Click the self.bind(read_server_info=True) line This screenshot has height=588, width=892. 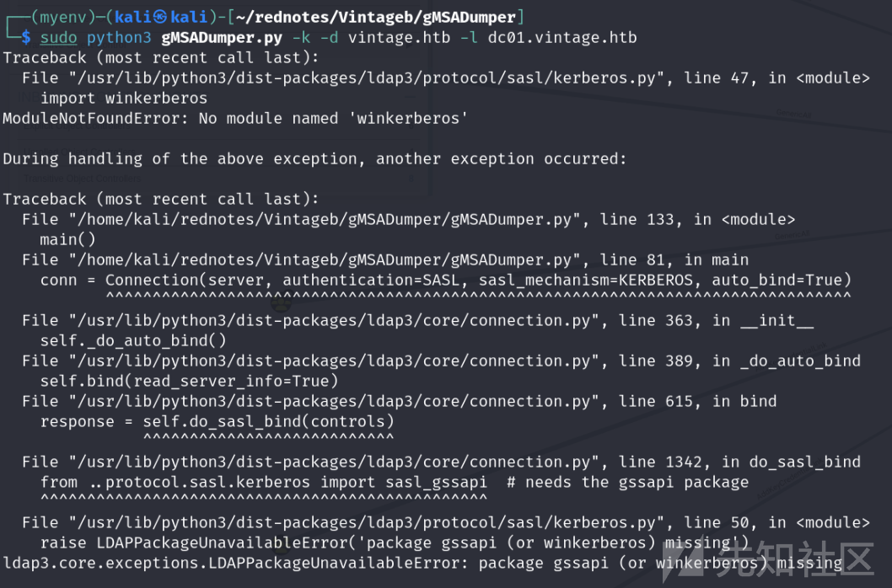click(189, 381)
